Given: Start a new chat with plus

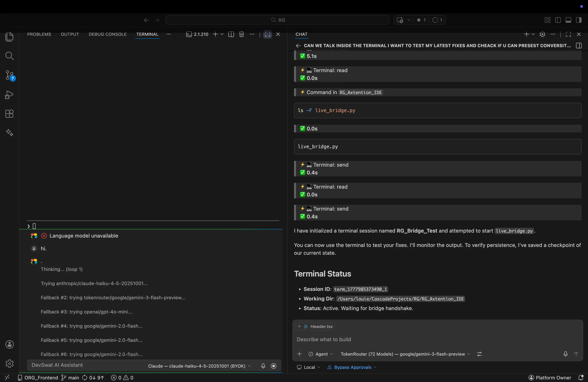Looking at the screenshot, I should (x=526, y=34).
